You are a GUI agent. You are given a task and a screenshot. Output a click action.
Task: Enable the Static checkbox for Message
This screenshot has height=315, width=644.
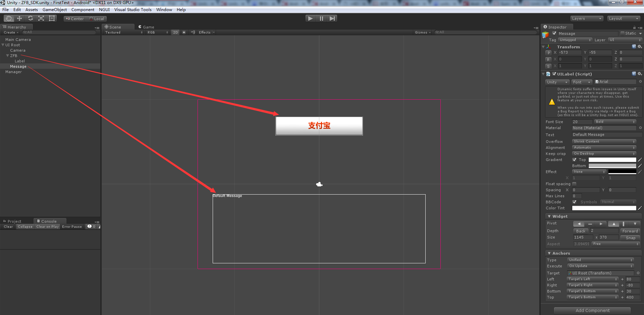pyautogui.click(x=623, y=33)
